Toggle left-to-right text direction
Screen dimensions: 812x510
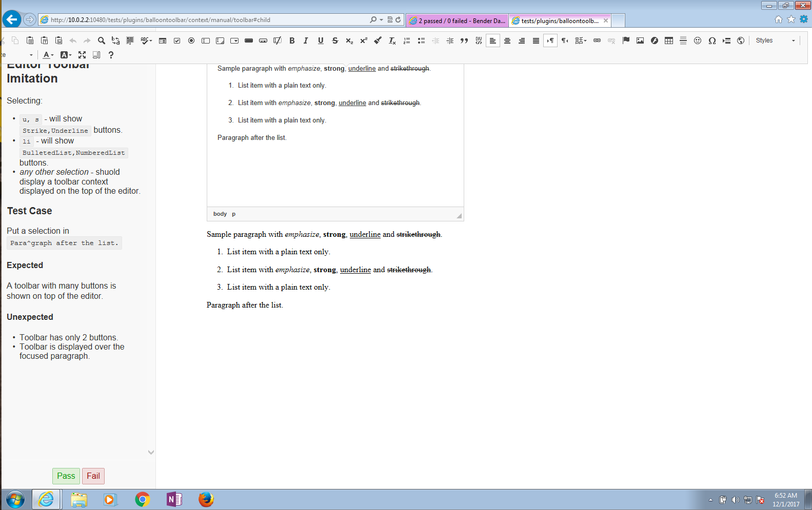(x=550, y=40)
